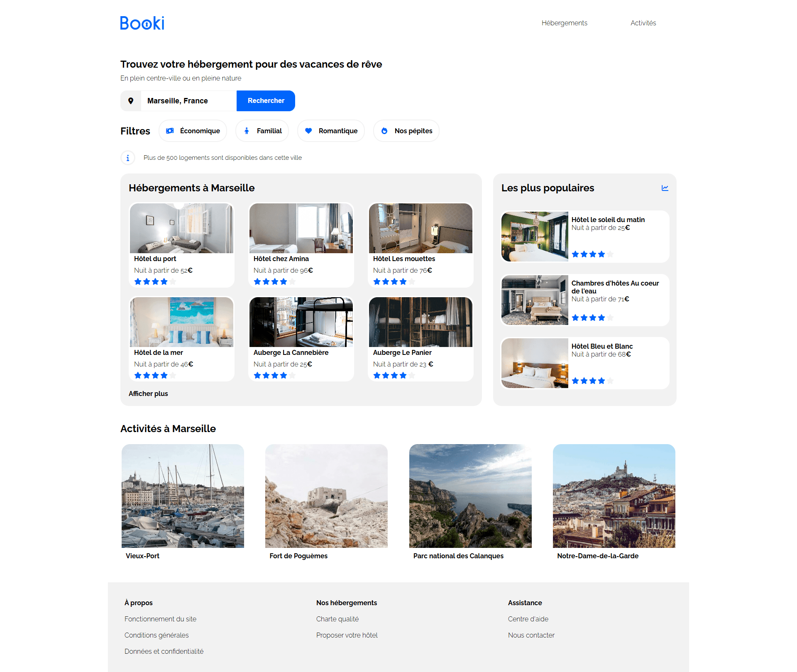
Task: Open the Hébergements menu item
Action: point(564,23)
